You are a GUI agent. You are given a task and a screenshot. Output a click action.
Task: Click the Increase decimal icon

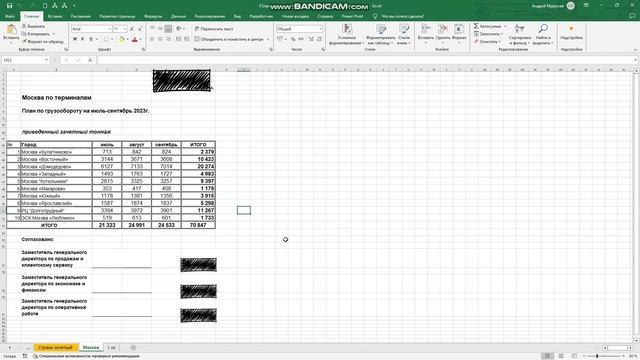311,39
